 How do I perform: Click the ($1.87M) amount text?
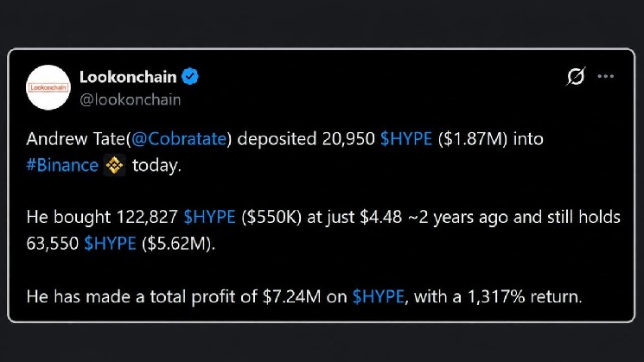click(473, 139)
